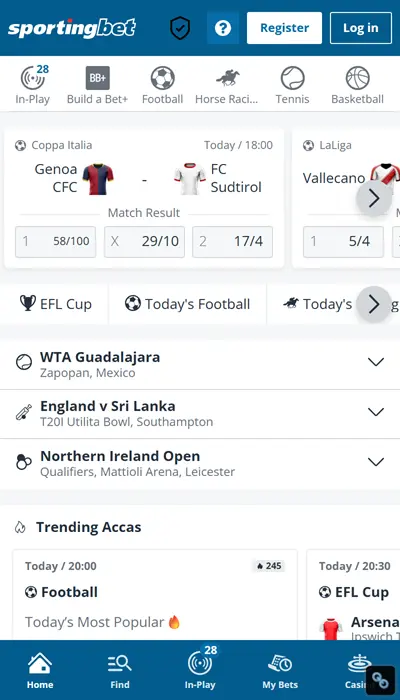Image resolution: width=400 pixels, height=700 pixels.
Task: Expand the England v Sri Lanka section
Action: click(x=200, y=414)
